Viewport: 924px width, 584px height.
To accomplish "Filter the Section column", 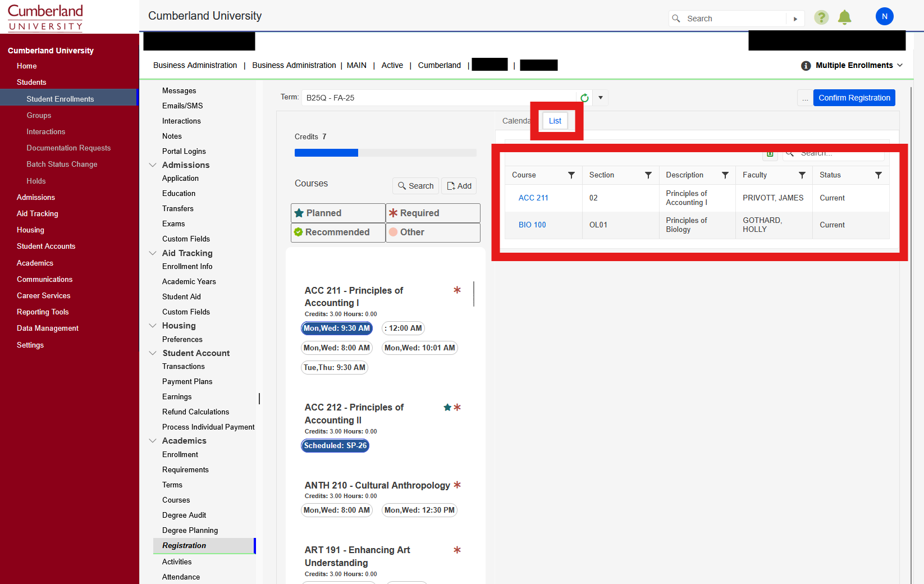I will [x=648, y=175].
